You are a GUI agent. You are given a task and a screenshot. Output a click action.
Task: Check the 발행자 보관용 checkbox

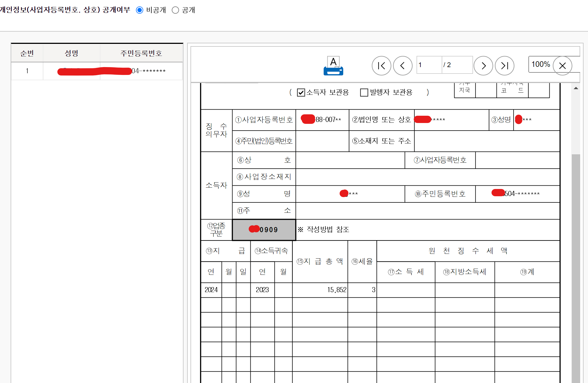[364, 92]
